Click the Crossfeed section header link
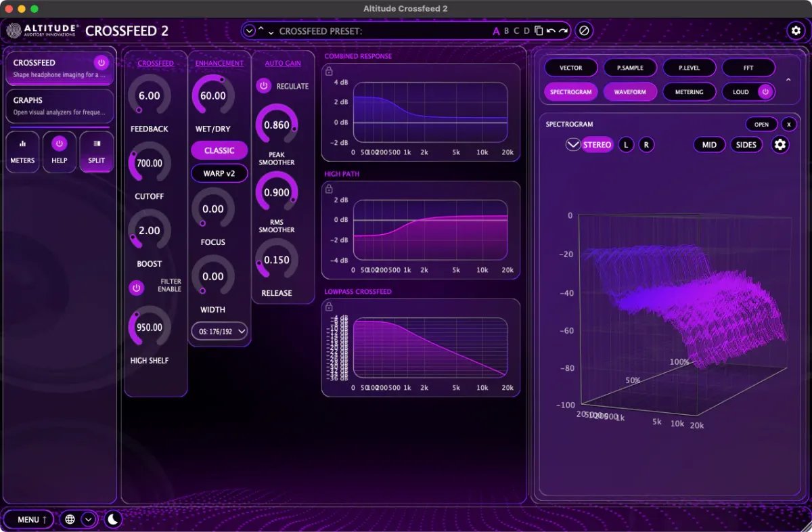The height and width of the screenshot is (532, 812). tap(156, 63)
